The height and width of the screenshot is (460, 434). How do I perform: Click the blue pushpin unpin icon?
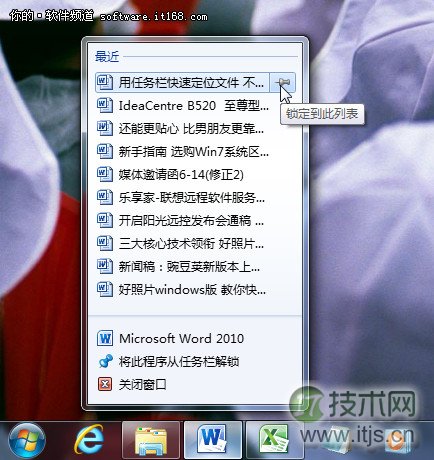click(x=105, y=362)
